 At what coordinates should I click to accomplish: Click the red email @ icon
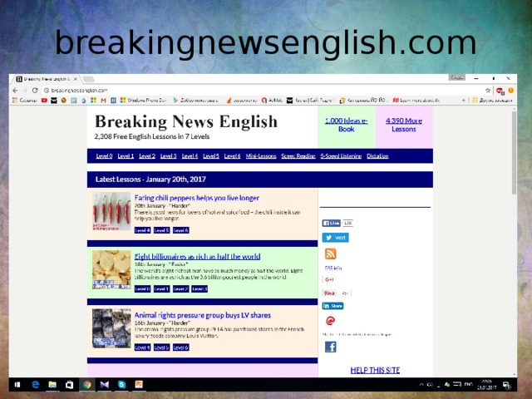[x=330, y=321]
